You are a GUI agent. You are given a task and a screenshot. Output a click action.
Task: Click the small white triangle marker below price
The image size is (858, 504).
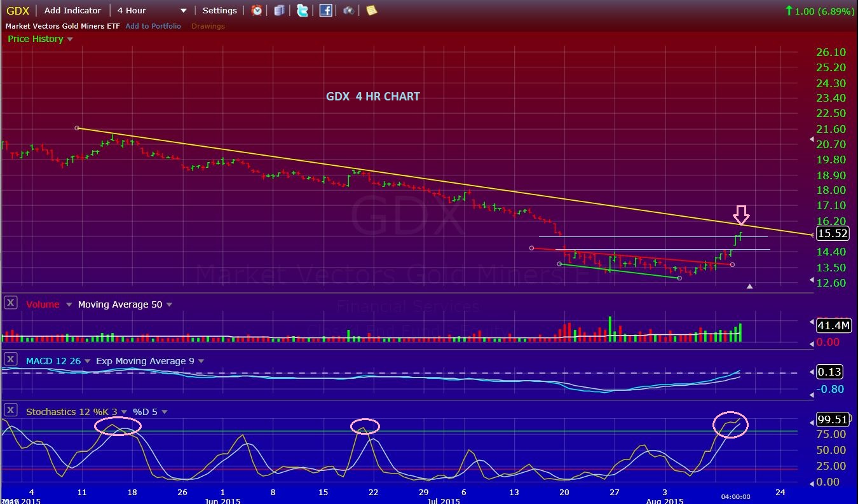click(x=749, y=287)
